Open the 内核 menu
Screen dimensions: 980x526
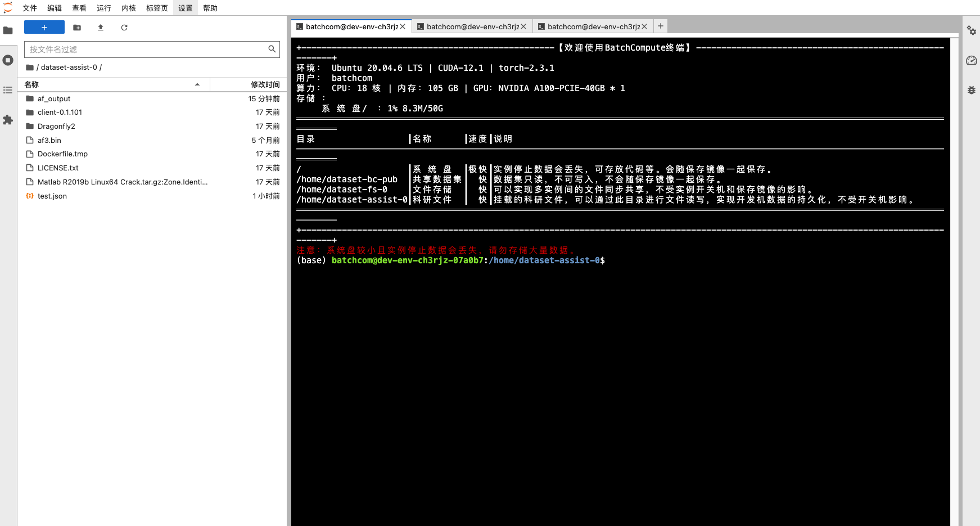click(x=129, y=8)
